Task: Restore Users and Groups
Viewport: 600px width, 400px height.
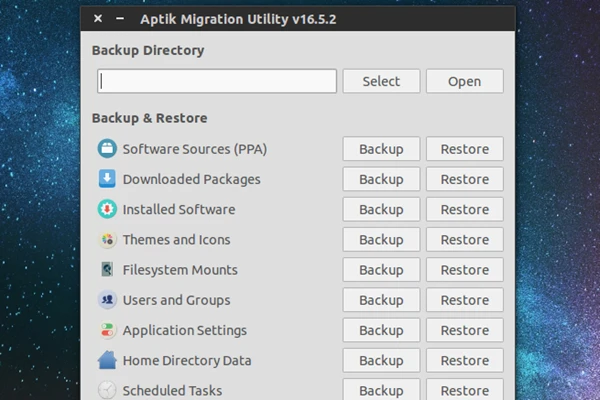Action: 465,300
